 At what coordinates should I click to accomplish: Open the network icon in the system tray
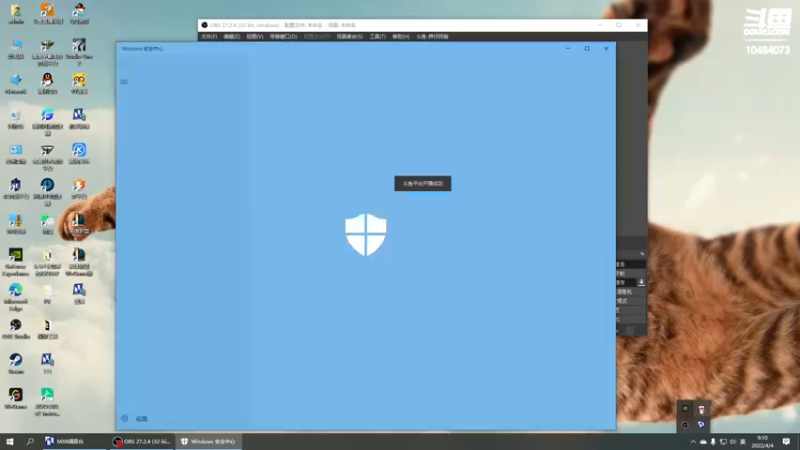click(723, 441)
